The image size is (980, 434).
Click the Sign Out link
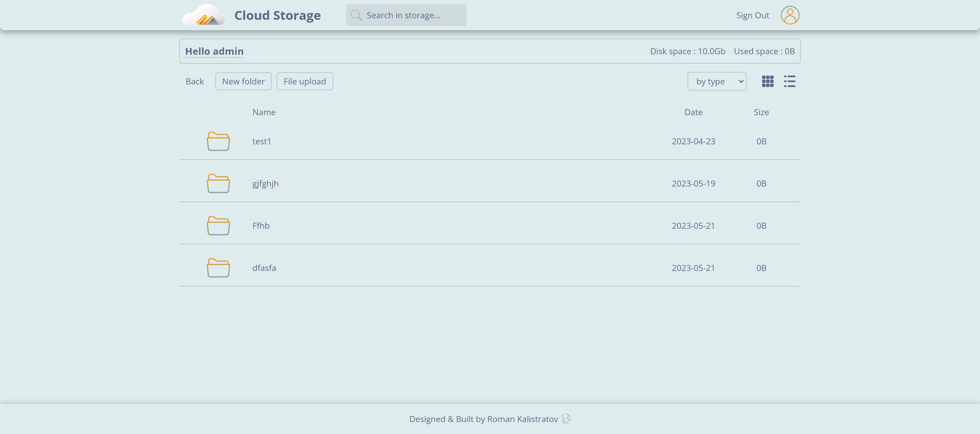coord(752,15)
